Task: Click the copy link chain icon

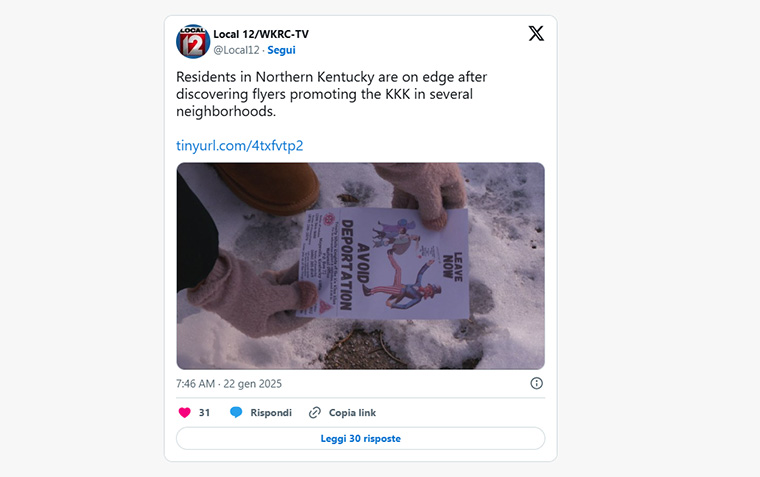Action: click(x=315, y=413)
